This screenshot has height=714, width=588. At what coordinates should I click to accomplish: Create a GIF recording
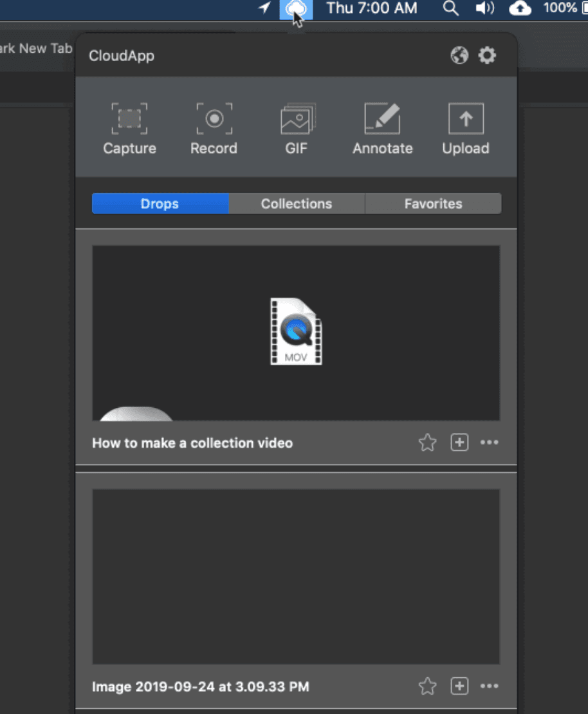297,129
